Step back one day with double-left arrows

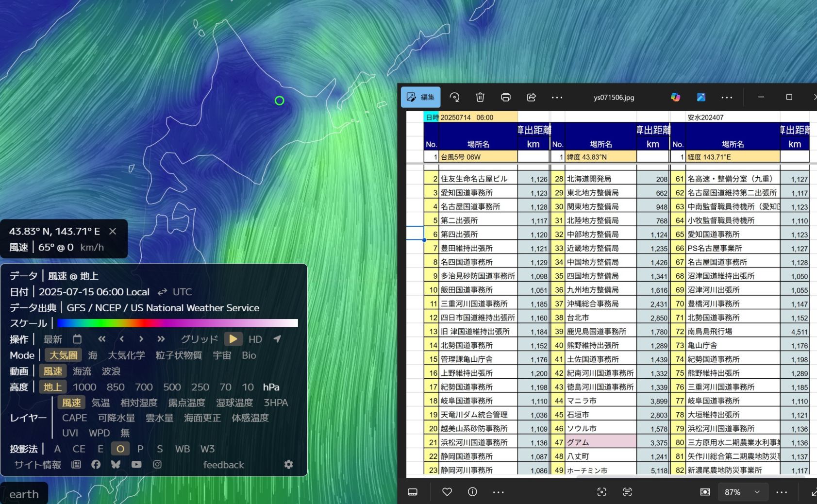[101, 339]
